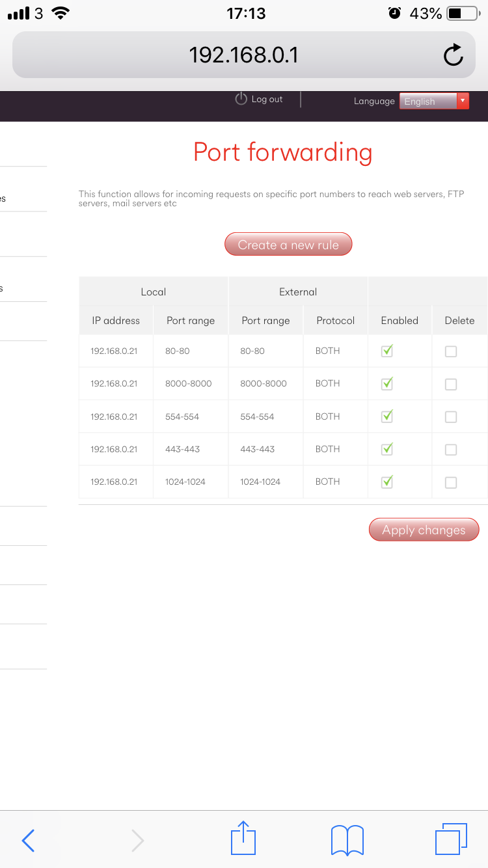Select Delete checkbox for 80-80 rule
Viewport: 488px width, 868px height.
(x=450, y=351)
